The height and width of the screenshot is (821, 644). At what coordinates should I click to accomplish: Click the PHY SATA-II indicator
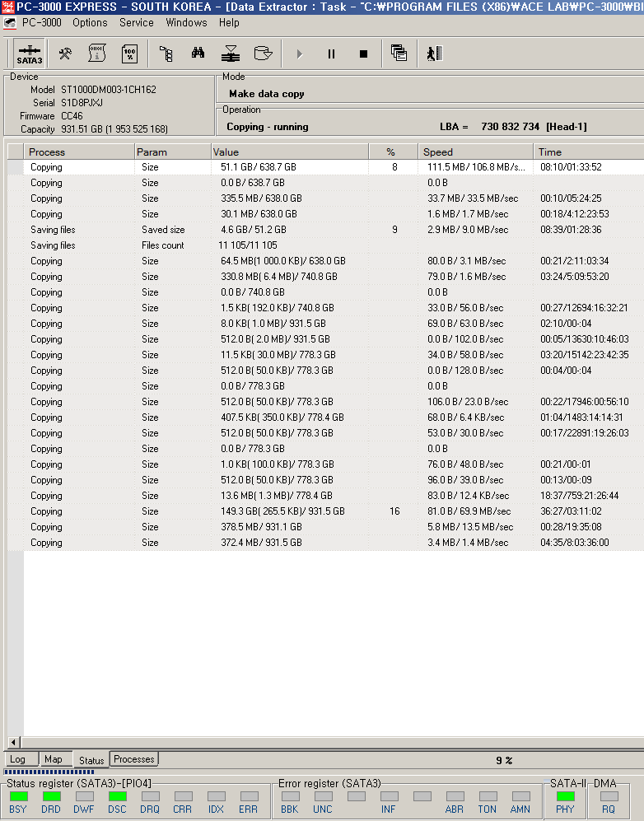(x=566, y=795)
